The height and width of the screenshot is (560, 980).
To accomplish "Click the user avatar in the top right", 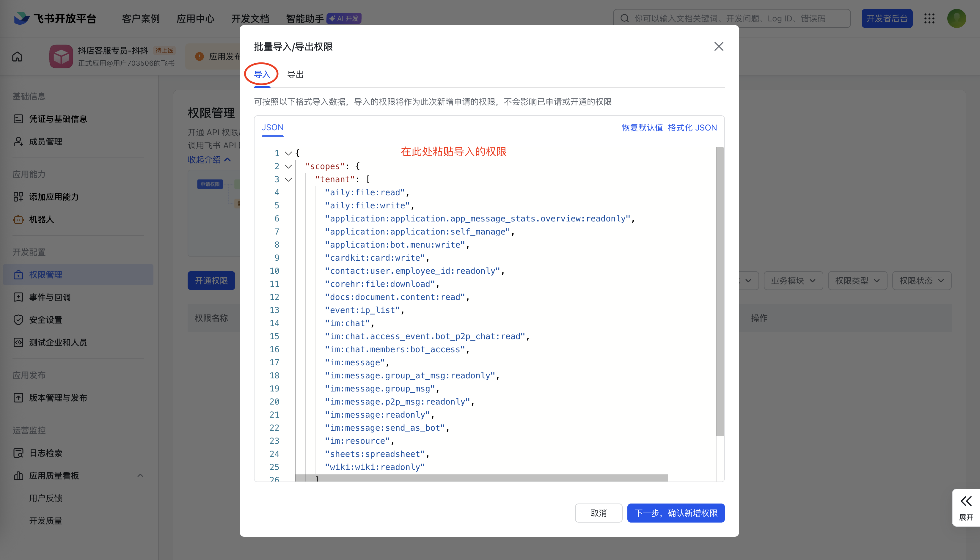I will pyautogui.click(x=957, y=18).
